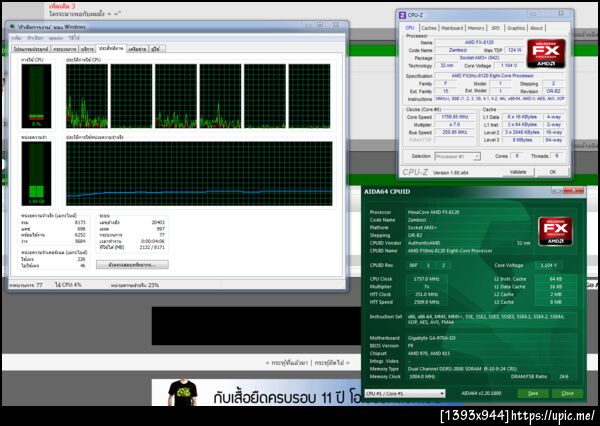
Task: Click the AMD 970, AMD K15 chipset text
Action: click(x=429, y=354)
